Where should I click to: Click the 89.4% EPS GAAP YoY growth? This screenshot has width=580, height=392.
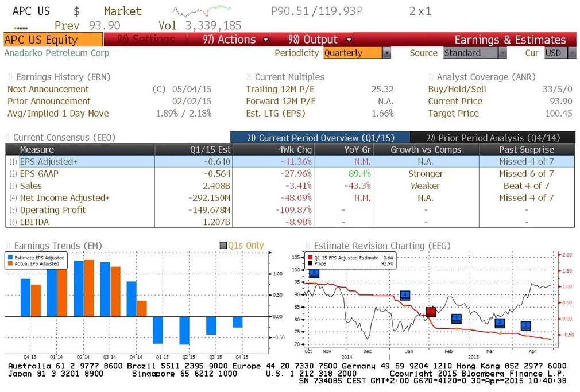coord(359,173)
